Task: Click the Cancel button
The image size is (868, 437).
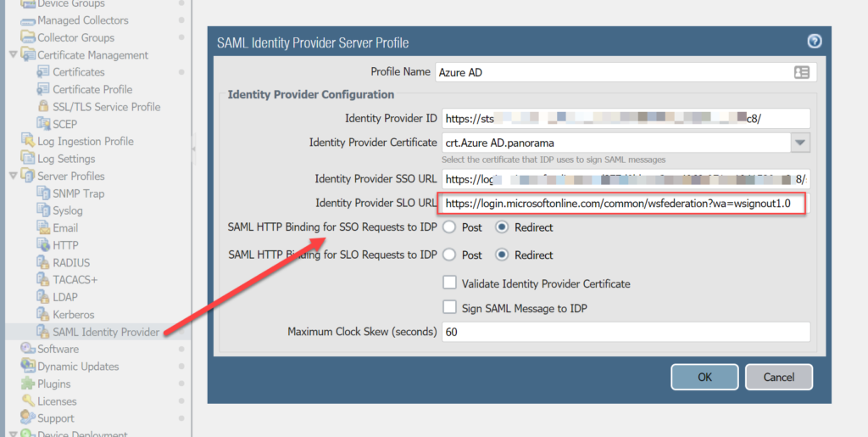Action: coord(779,378)
